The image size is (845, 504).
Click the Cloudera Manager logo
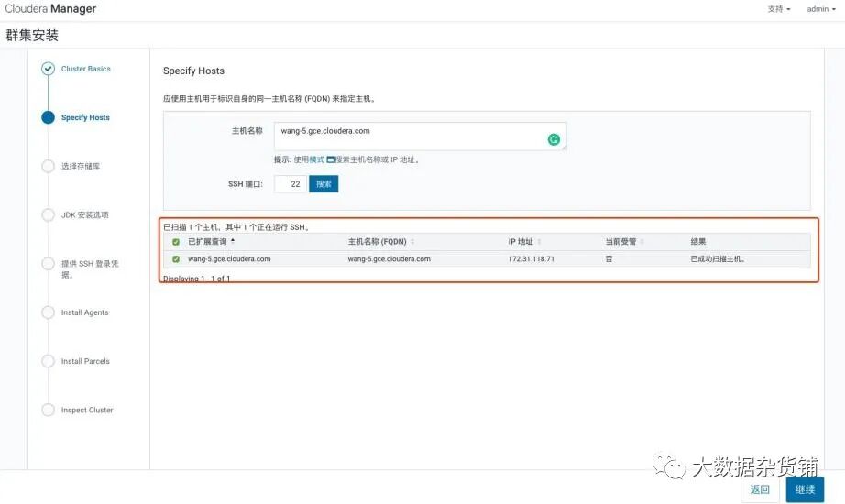(50, 8)
